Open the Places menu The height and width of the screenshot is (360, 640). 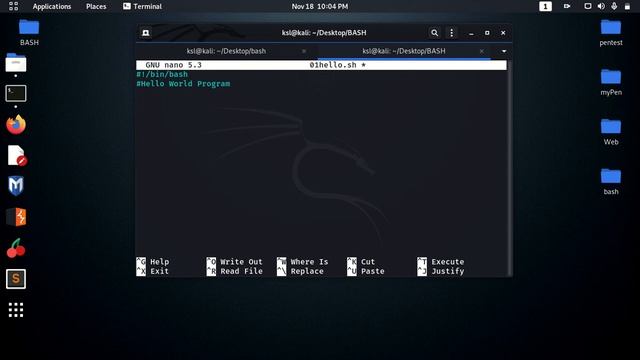pyautogui.click(x=96, y=7)
